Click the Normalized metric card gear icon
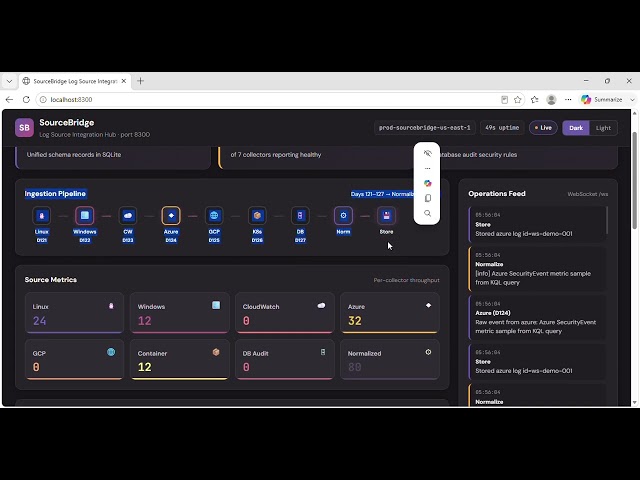The width and height of the screenshot is (640, 480). tap(428, 352)
